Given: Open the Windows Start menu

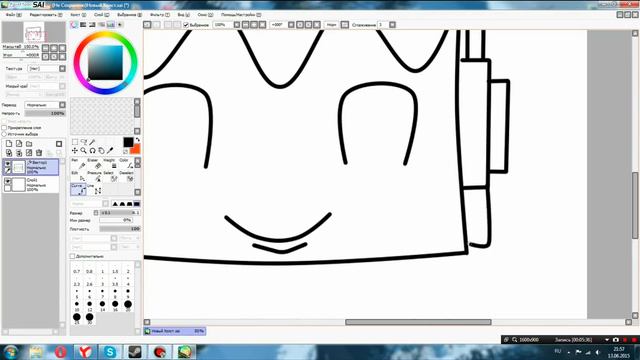Looking at the screenshot, I should (x=11, y=352).
